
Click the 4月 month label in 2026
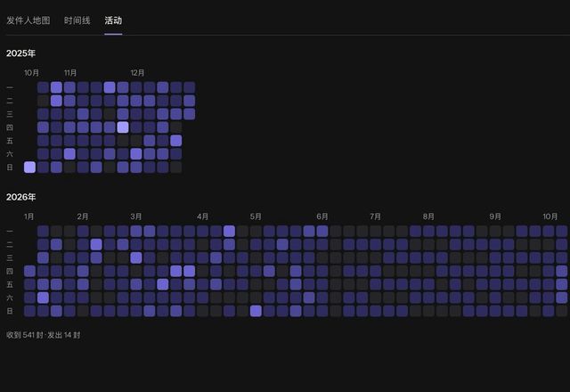point(202,216)
